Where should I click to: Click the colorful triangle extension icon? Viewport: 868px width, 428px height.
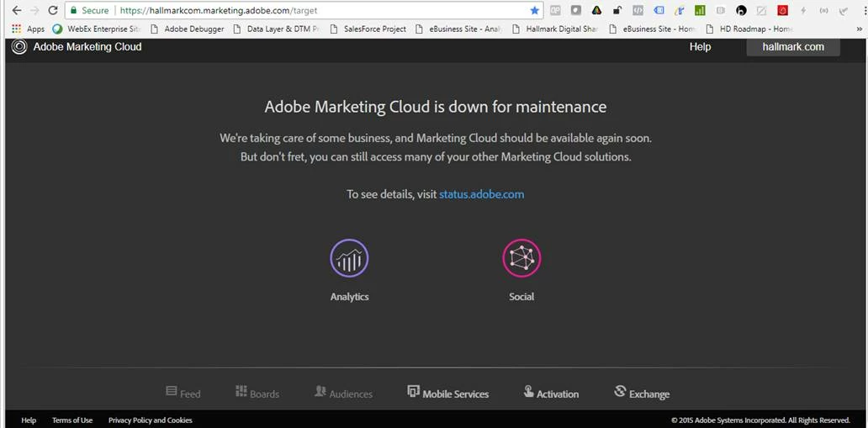597,10
